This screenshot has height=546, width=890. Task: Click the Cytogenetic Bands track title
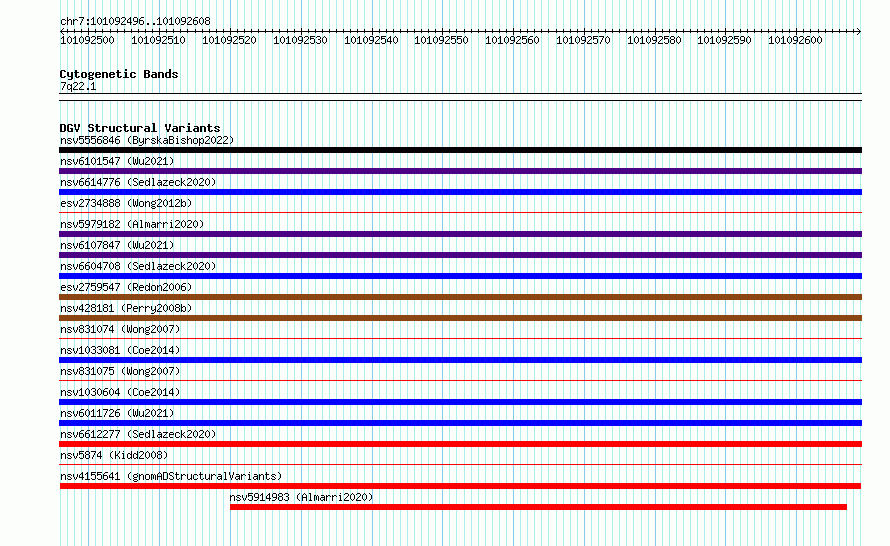coord(119,74)
